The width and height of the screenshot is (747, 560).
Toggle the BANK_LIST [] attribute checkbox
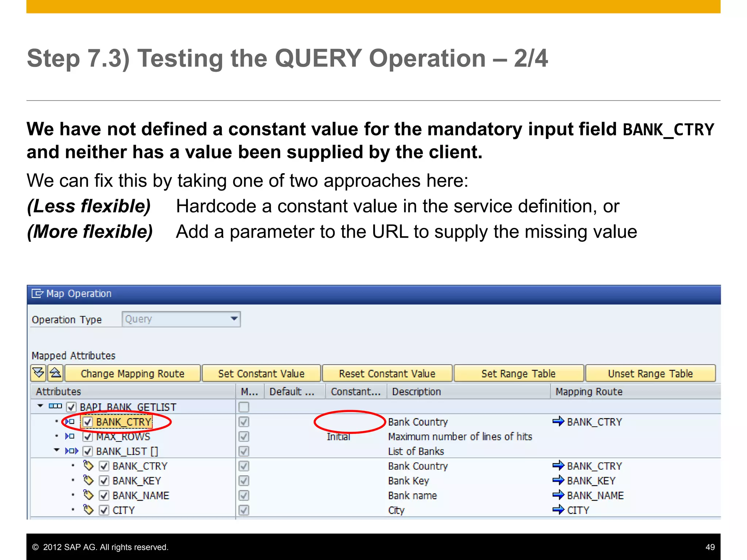(x=88, y=451)
